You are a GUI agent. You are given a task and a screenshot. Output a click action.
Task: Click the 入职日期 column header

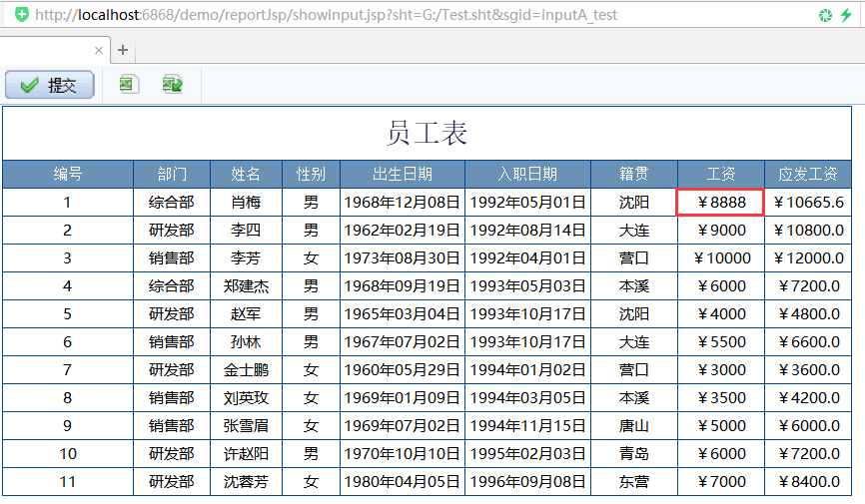[x=527, y=175]
